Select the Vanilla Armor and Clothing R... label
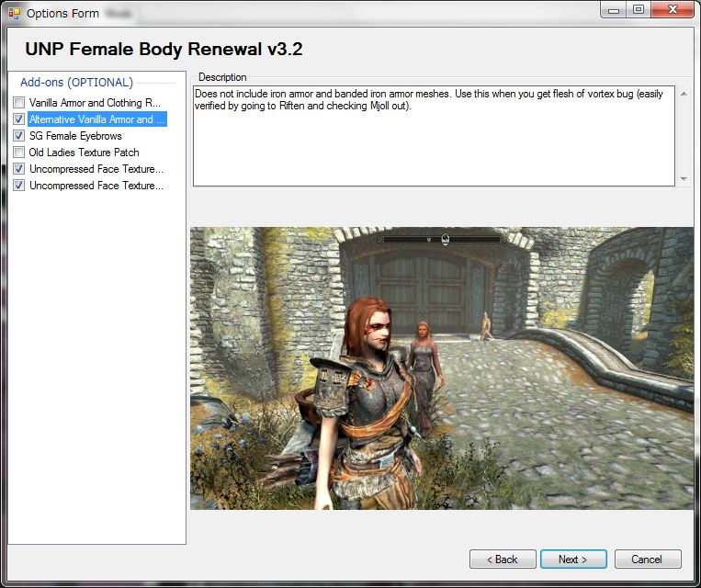The image size is (701, 588). [x=95, y=103]
